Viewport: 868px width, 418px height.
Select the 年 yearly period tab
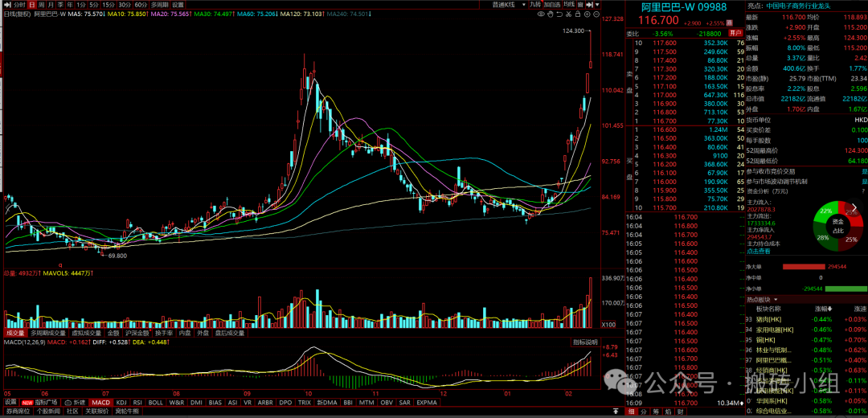click(x=69, y=5)
